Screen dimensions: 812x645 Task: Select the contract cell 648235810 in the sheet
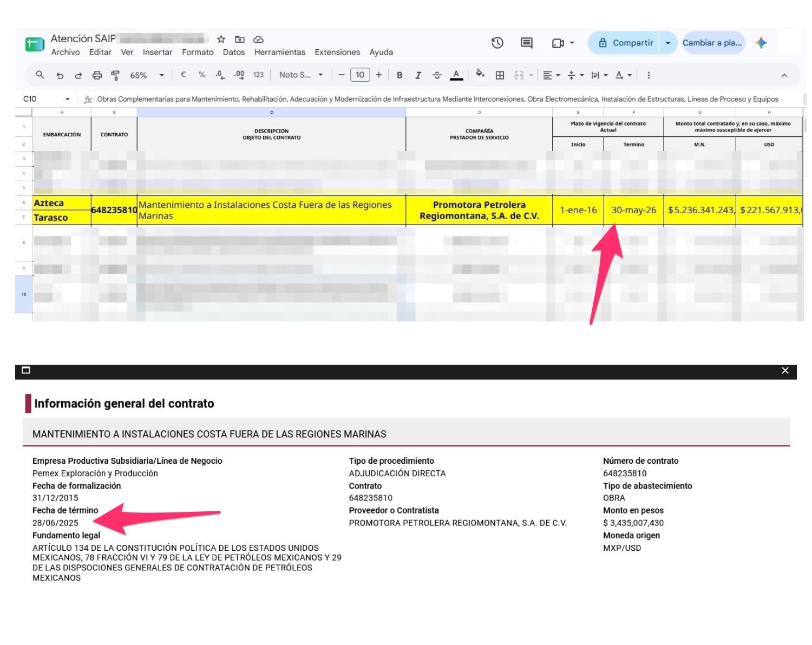pos(114,210)
